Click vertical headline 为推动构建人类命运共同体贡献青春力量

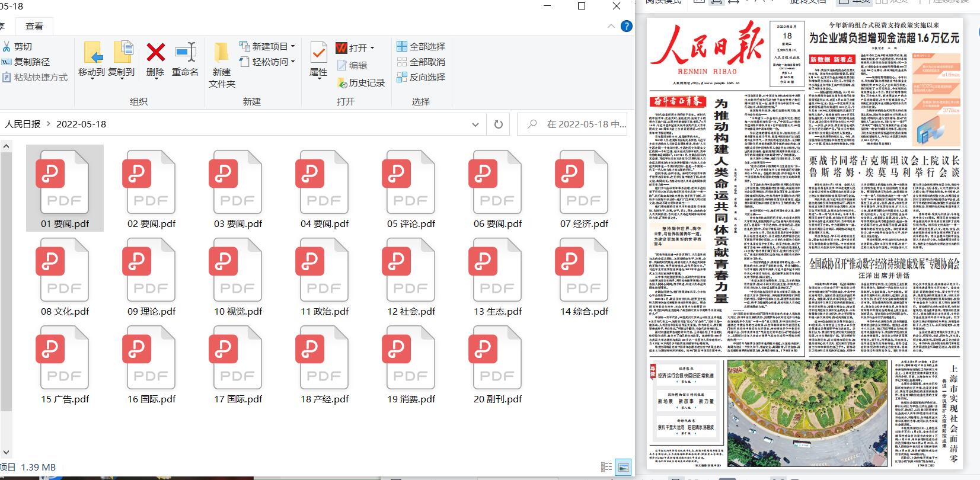[x=721, y=202]
